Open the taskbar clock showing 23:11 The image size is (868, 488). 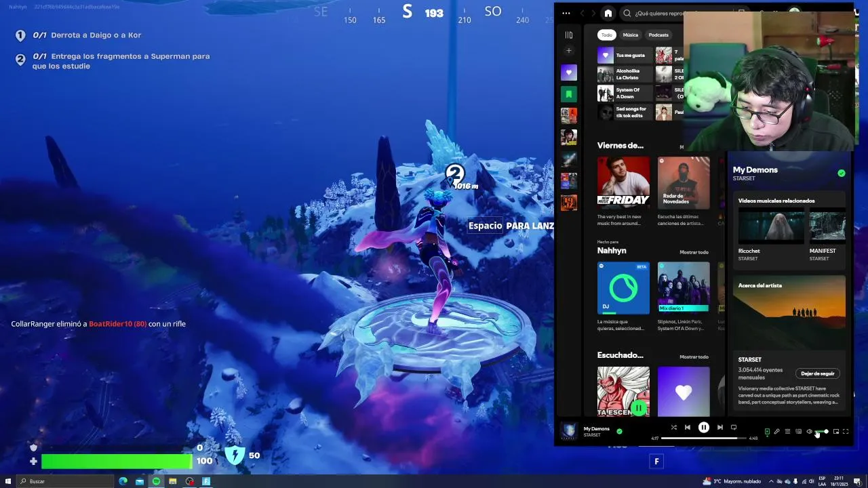pyautogui.click(x=839, y=481)
